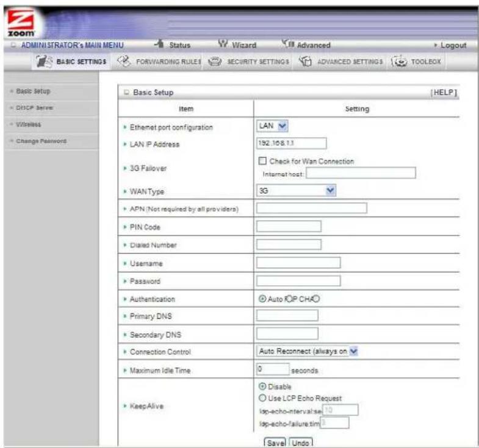Click the PIN Code field
The width and height of the screenshot is (479, 448).
click(289, 227)
